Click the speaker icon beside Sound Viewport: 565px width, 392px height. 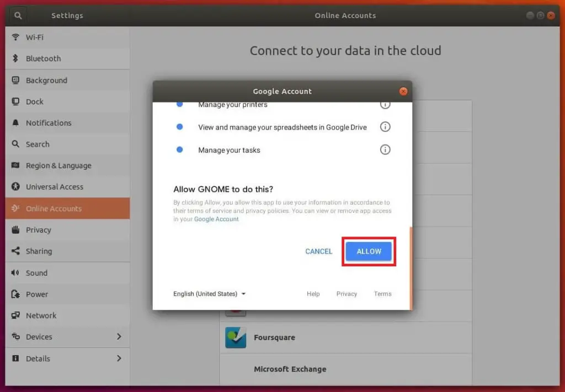(15, 272)
